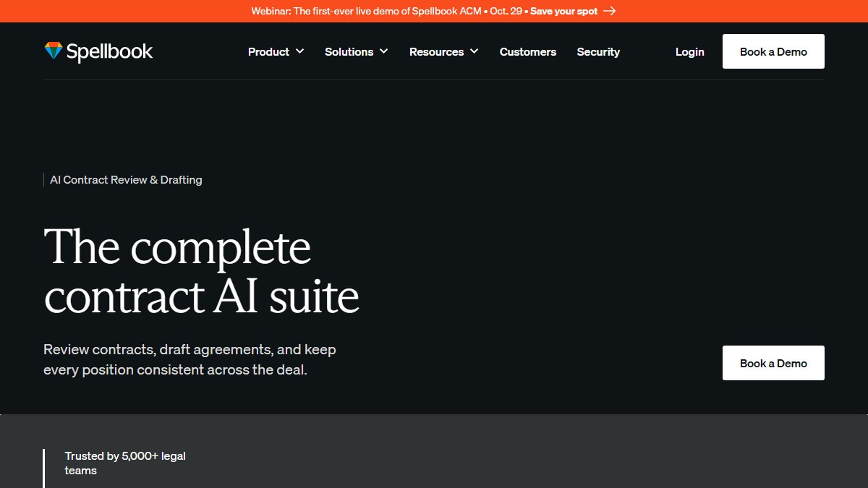Expand the Solutions dropdown chevron
Viewport: 868px width, 488px height.
(x=383, y=51)
